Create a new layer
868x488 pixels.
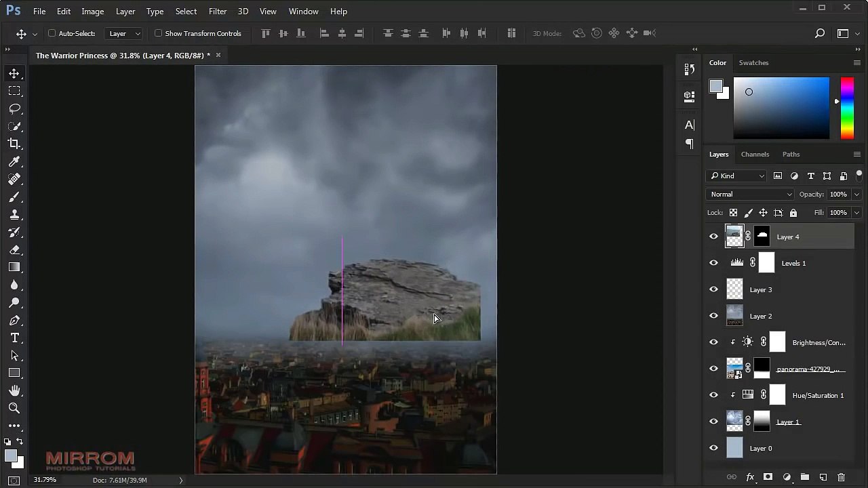(823, 477)
